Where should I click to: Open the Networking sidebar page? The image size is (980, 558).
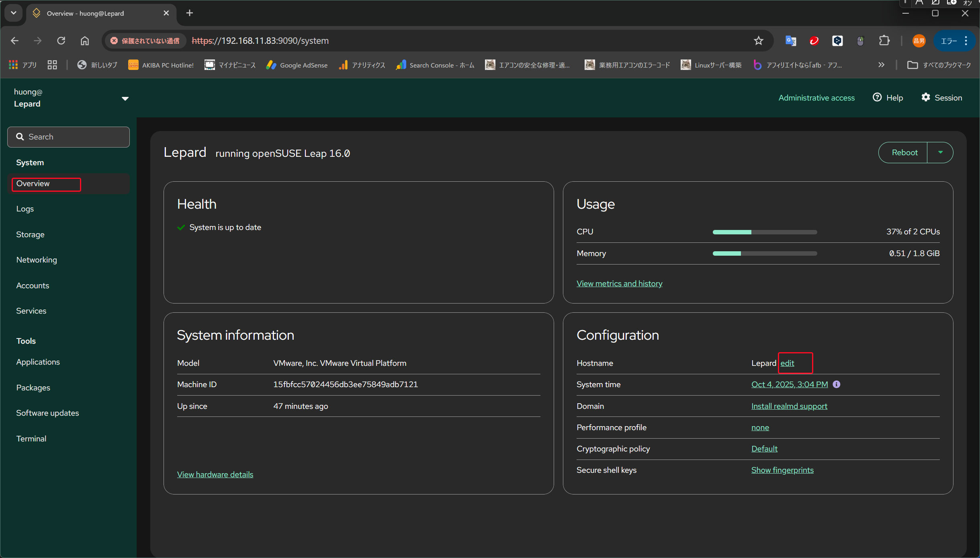(37, 260)
